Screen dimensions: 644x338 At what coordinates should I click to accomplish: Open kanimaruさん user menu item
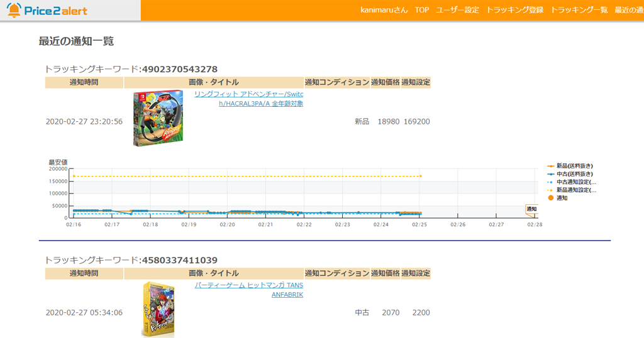click(384, 10)
